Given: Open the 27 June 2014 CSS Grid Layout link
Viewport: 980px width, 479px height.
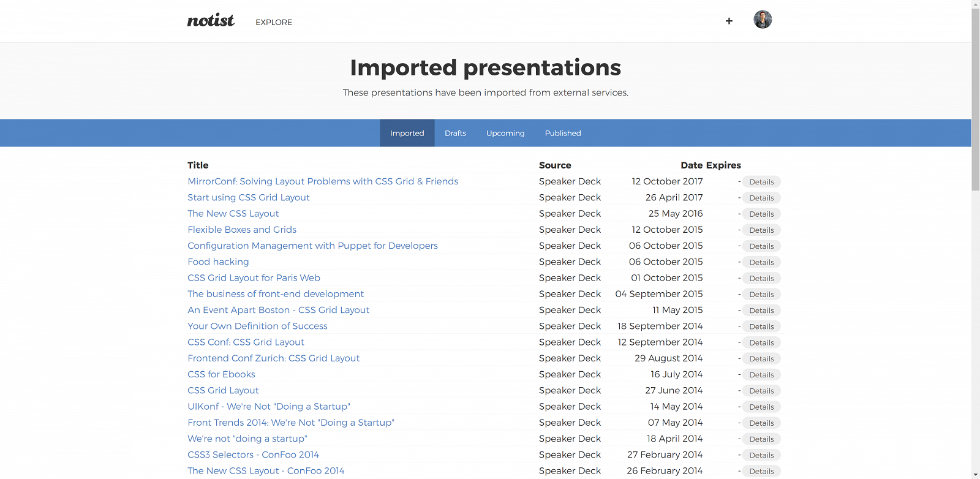Looking at the screenshot, I should coord(223,390).
